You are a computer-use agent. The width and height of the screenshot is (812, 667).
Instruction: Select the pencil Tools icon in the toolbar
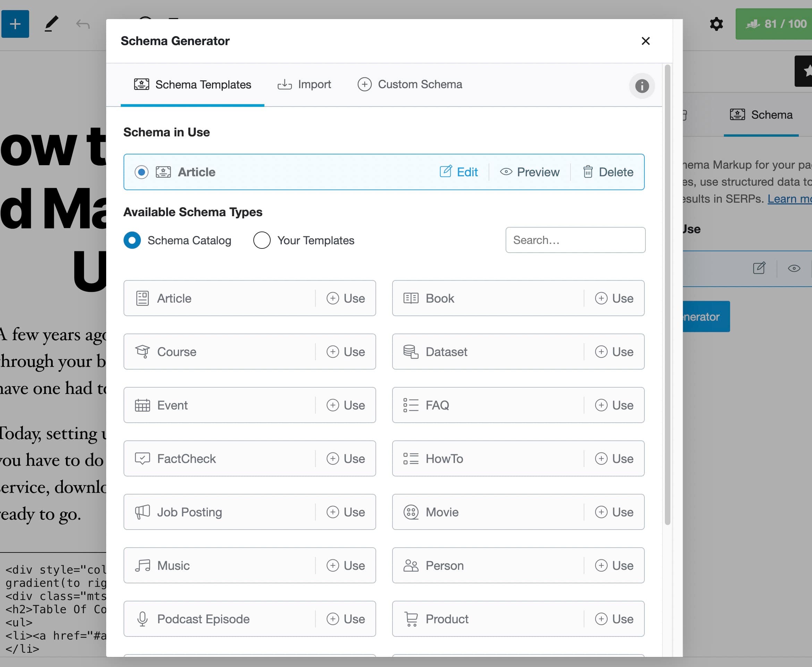click(x=51, y=24)
